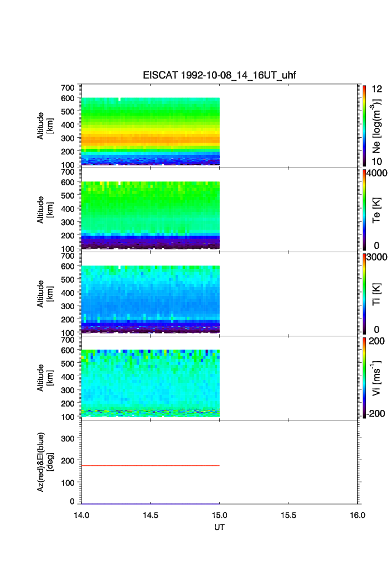This screenshot has width=392, height=588.
Task: Click the Ti [K] color bar label
Action: [376, 294]
